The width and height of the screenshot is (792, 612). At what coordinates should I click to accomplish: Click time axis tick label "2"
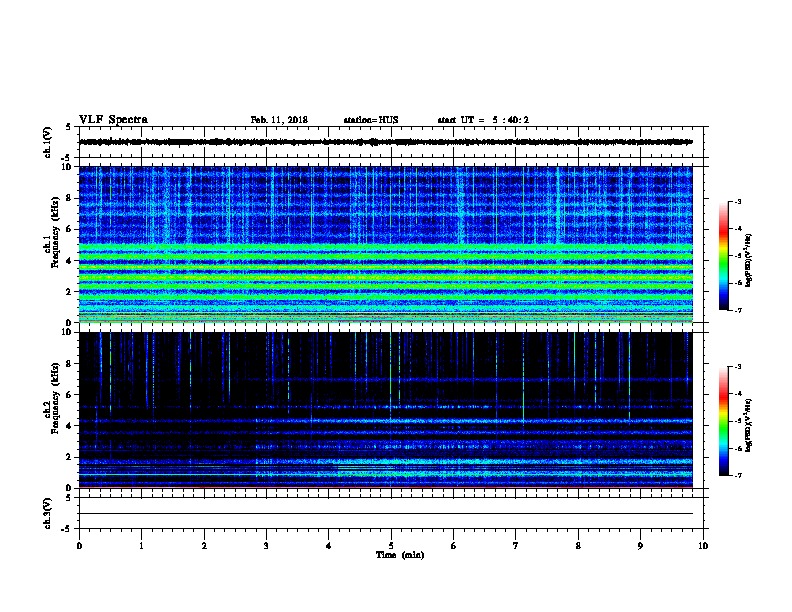204,546
